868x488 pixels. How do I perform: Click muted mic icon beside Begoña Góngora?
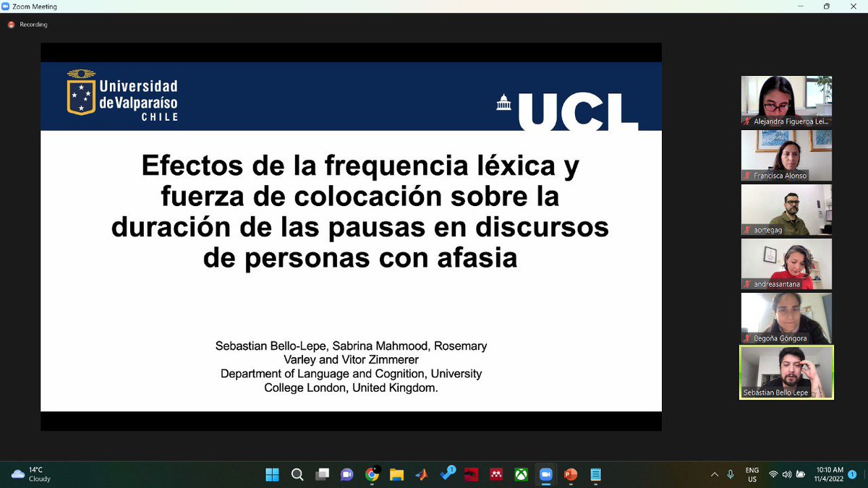coord(747,338)
